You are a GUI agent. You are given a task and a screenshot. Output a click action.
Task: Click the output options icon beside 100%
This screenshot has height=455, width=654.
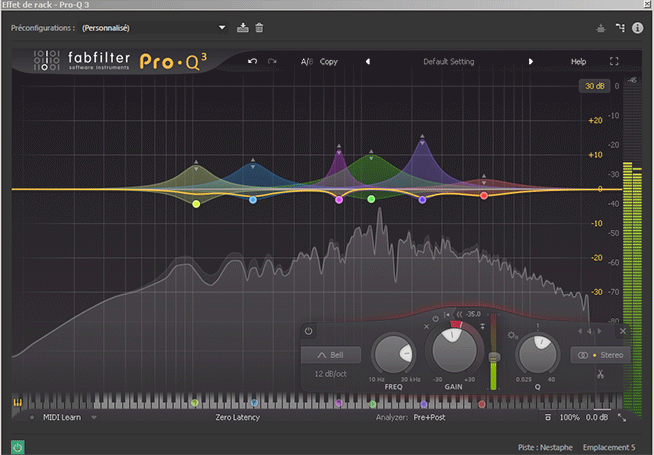548,417
